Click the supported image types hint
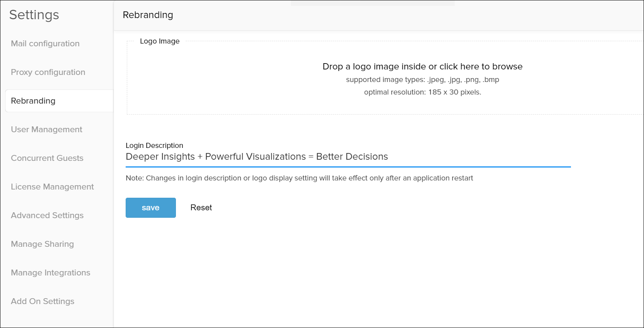This screenshot has height=328, width=644. 423,80
